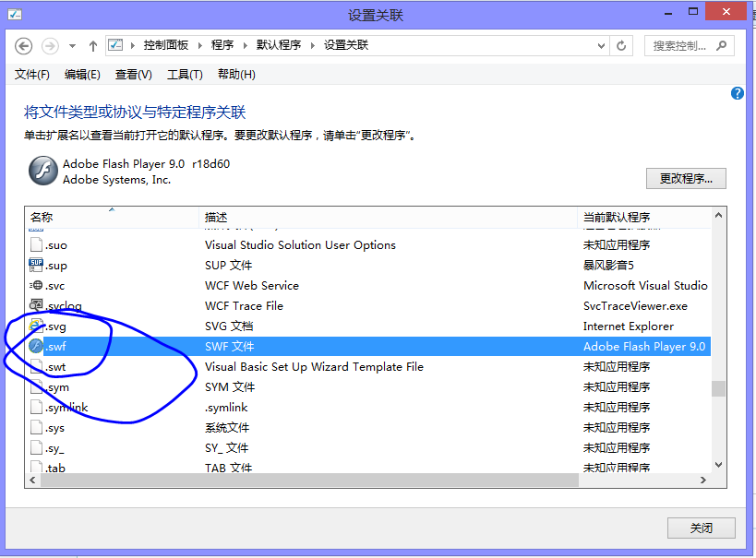756x558 pixels.
Task: Select the .swt extension row
Action: click(368, 367)
